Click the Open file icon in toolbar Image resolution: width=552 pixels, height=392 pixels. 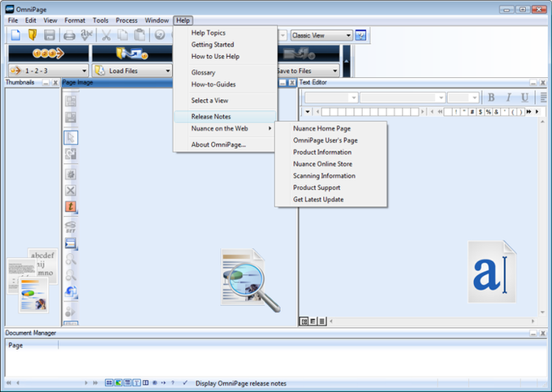[32, 35]
